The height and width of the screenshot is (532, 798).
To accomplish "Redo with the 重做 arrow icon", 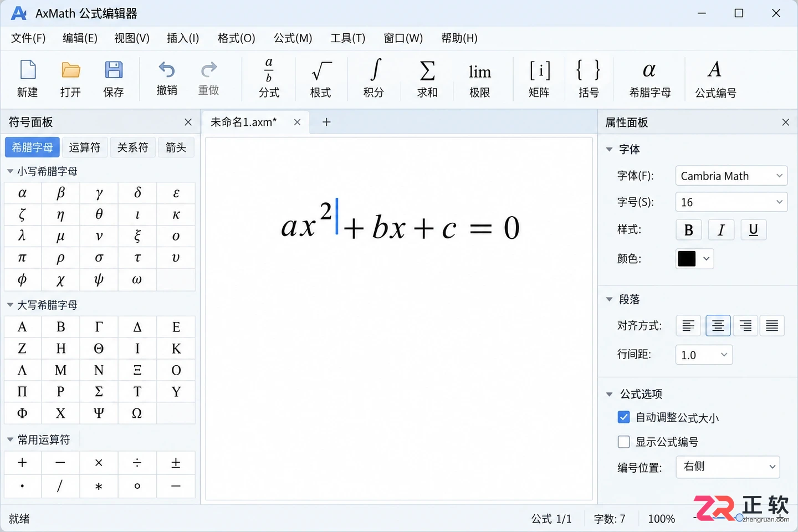I will point(209,70).
